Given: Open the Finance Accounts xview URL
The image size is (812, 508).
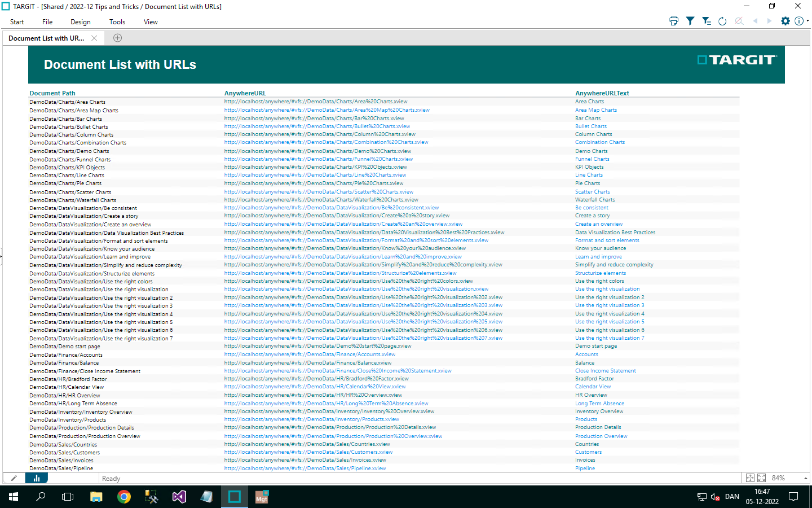Looking at the screenshot, I should click(310, 354).
